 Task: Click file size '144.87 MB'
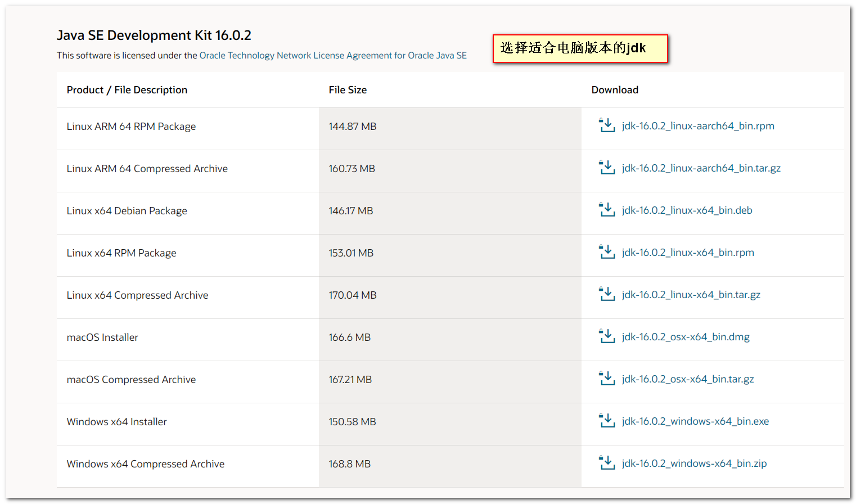(x=353, y=127)
